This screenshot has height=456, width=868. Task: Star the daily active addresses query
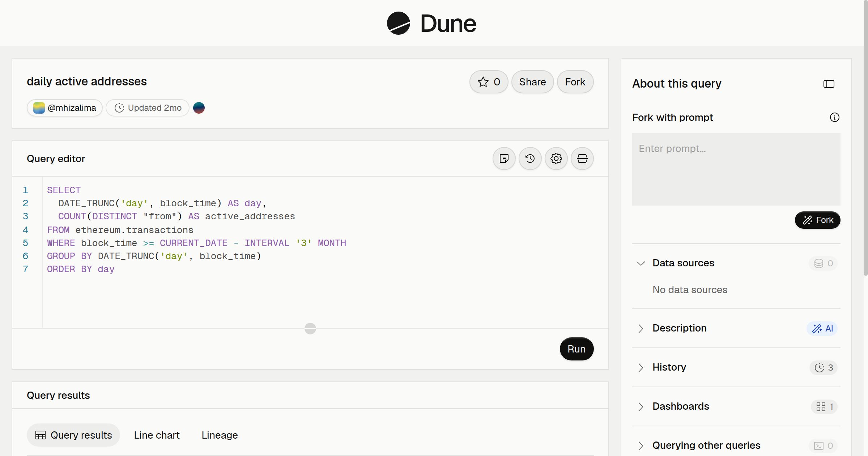(489, 82)
